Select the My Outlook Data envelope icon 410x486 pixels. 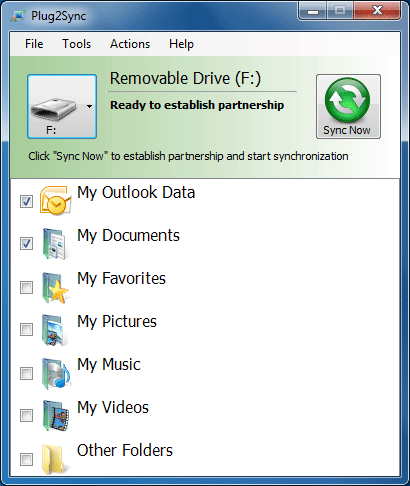pos(55,200)
